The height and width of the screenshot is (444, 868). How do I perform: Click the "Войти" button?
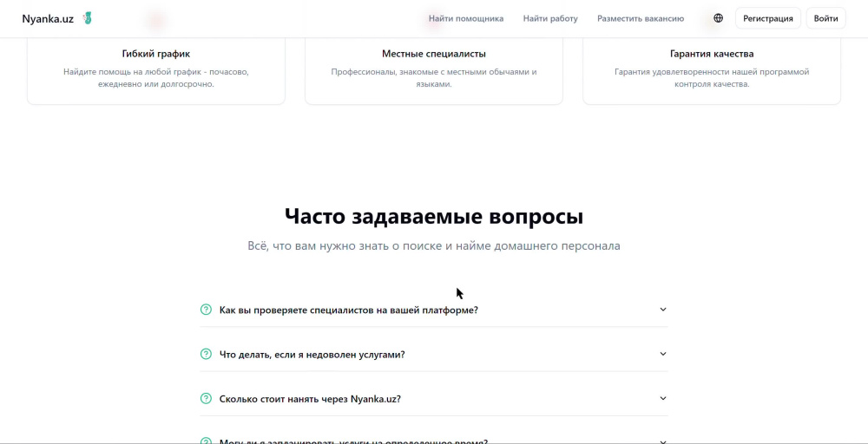826,18
